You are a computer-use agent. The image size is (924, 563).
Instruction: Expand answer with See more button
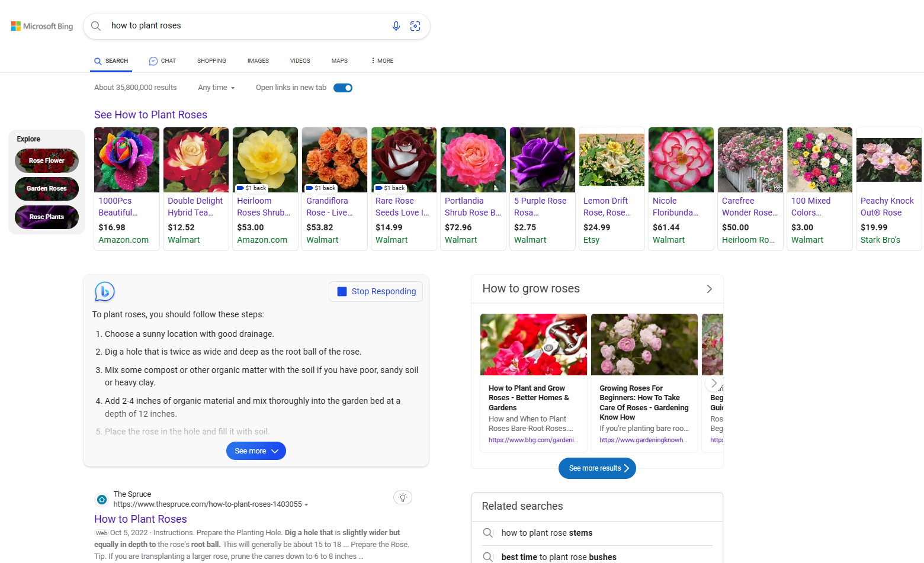[256, 451]
